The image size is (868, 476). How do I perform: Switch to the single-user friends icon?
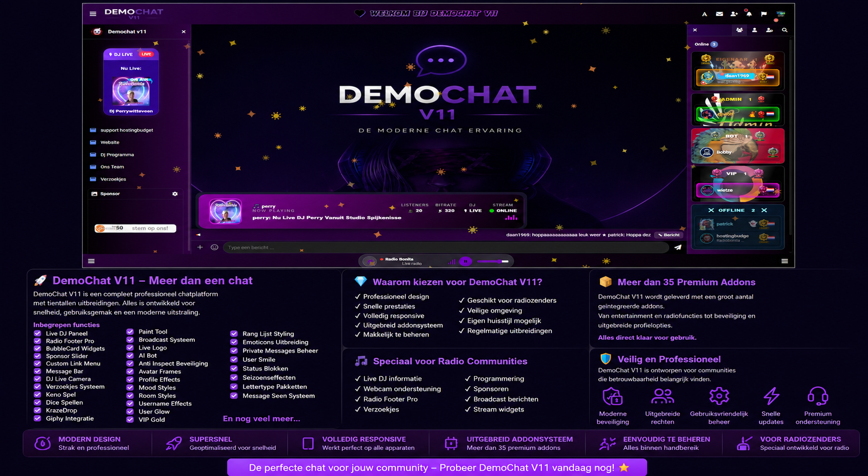754,30
